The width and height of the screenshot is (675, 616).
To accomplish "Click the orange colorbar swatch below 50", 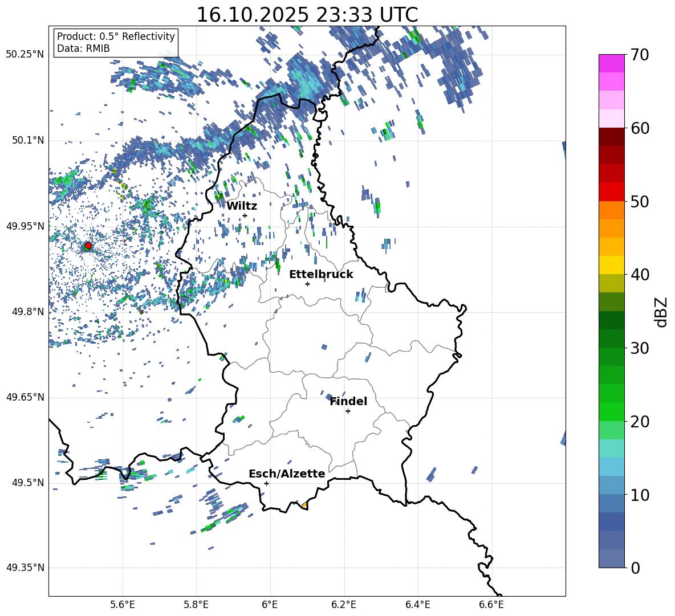I will click(611, 210).
